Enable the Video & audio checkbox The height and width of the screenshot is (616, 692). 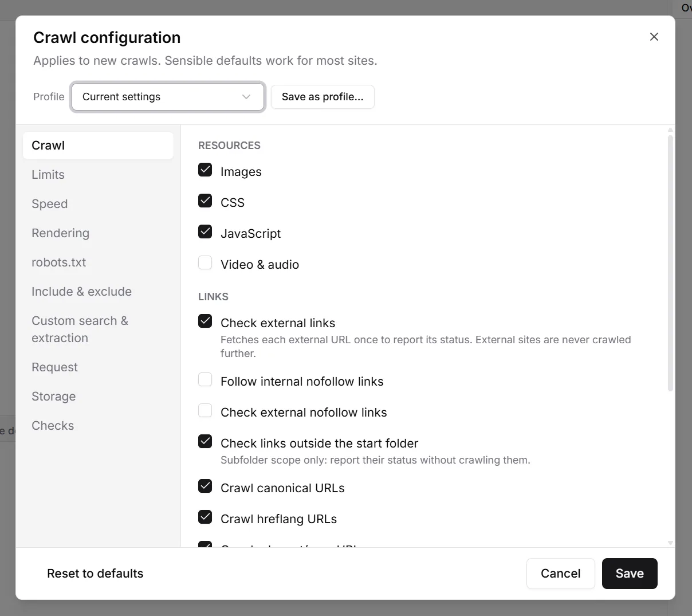tap(205, 262)
